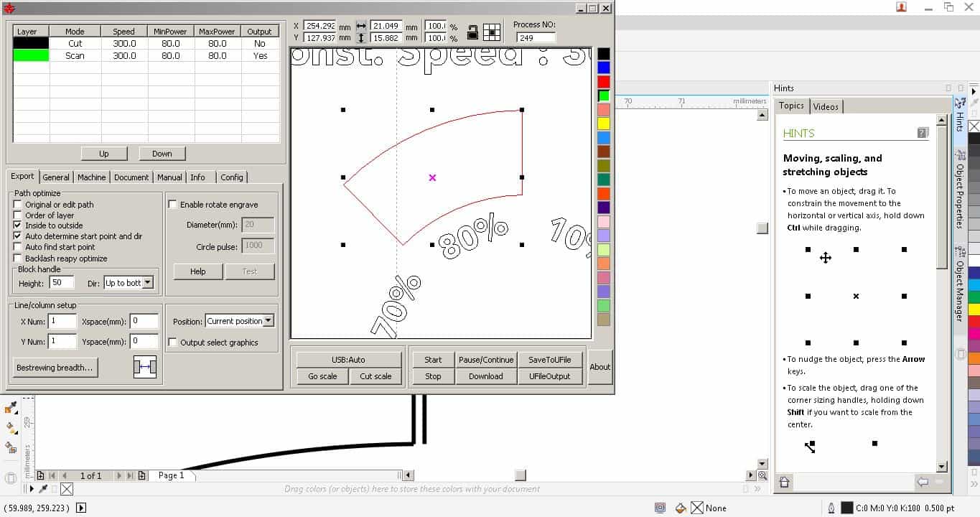
Task: Click the SaveToUFile button
Action: [550, 360]
